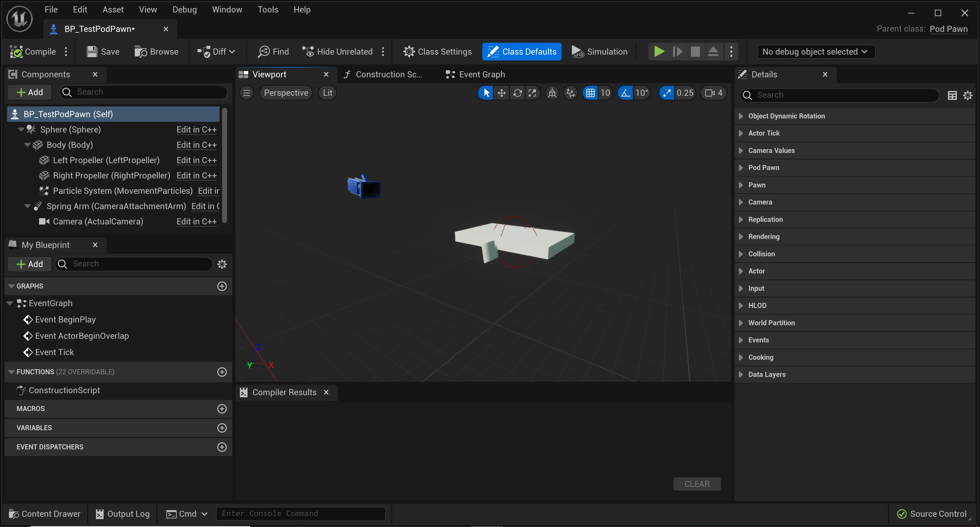Toggle Class Defaults button

pos(522,52)
